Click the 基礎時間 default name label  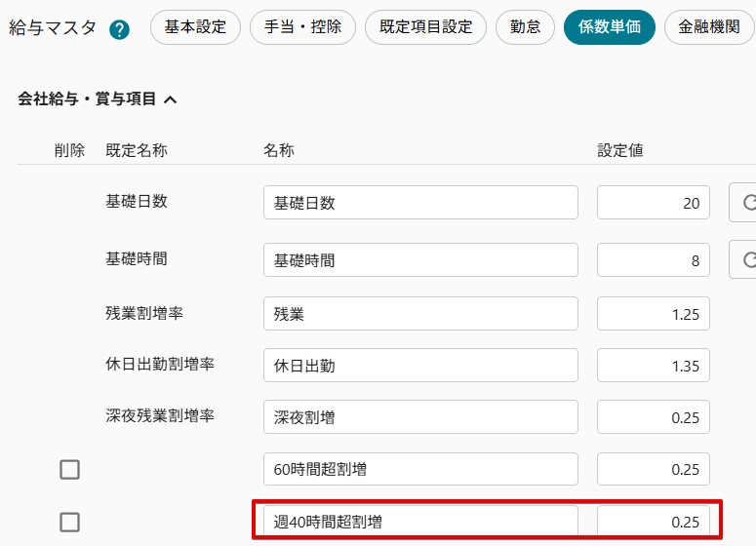coord(137,258)
